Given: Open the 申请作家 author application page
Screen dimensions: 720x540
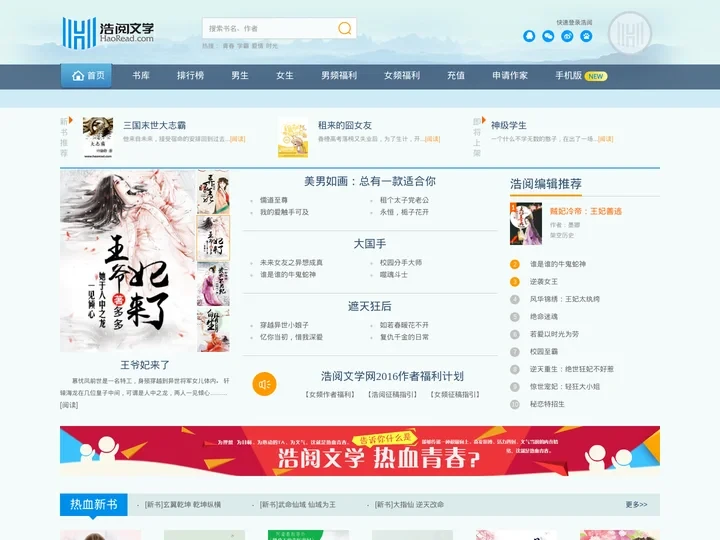Looking at the screenshot, I should tap(510, 76).
